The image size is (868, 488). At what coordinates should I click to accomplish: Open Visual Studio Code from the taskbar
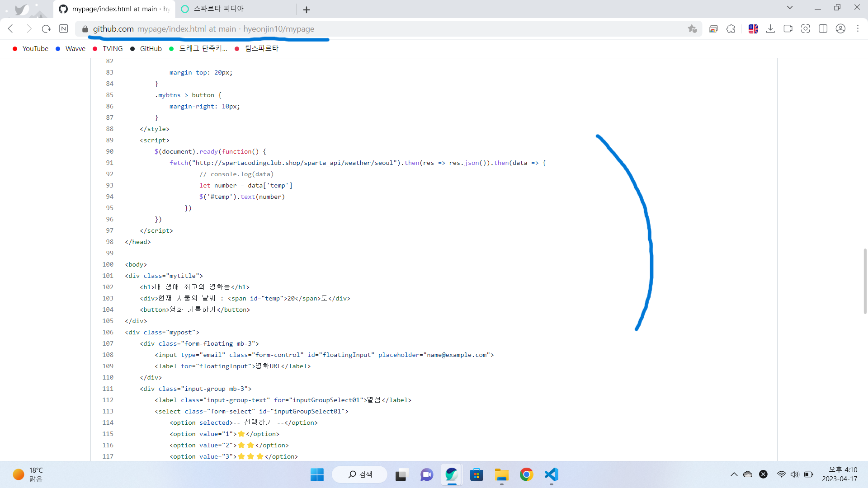pos(552,474)
